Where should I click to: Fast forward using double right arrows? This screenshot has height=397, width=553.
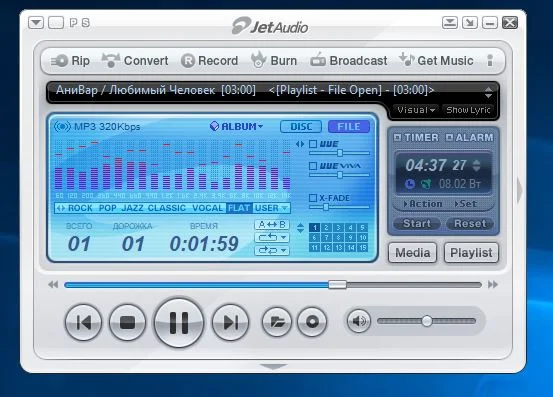click(x=493, y=285)
